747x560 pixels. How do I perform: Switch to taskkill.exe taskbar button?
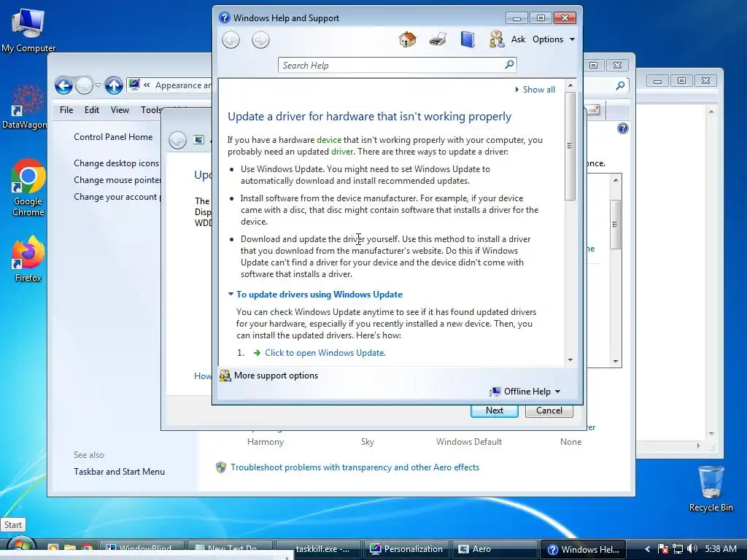point(318,549)
